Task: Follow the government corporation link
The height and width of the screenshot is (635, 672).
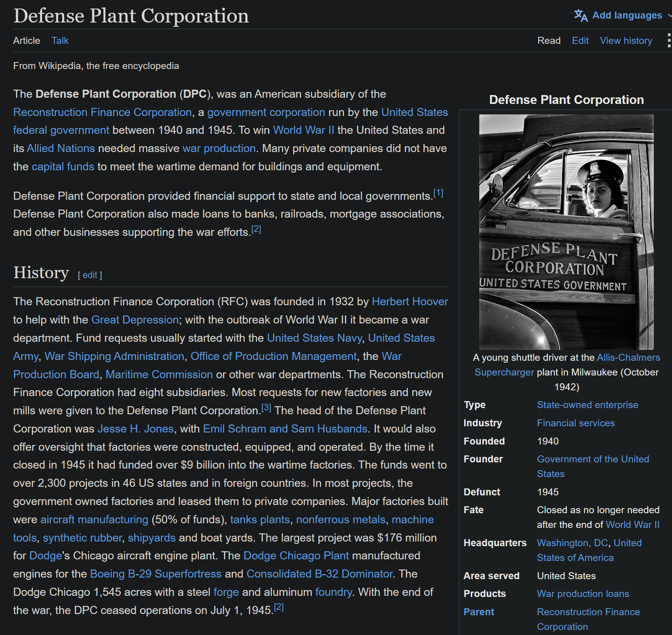Action: tap(266, 112)
